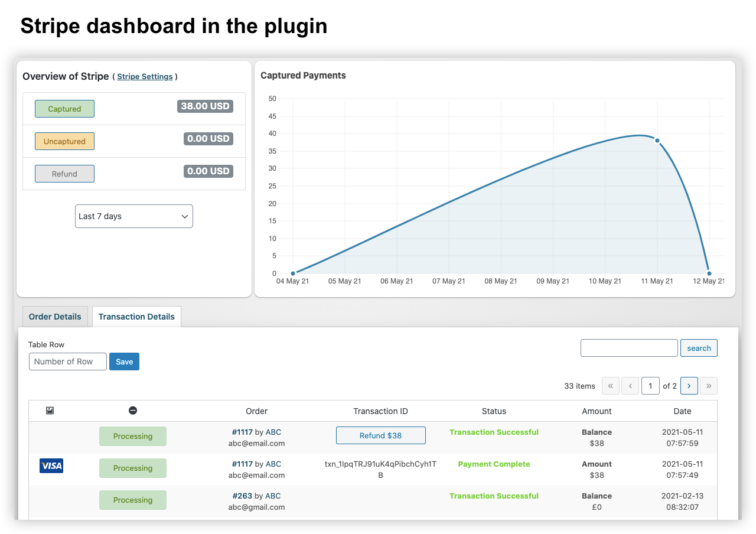The width and height of the screenshot is (756, 534).
Task: Click the Status column header
Action: 494,411
